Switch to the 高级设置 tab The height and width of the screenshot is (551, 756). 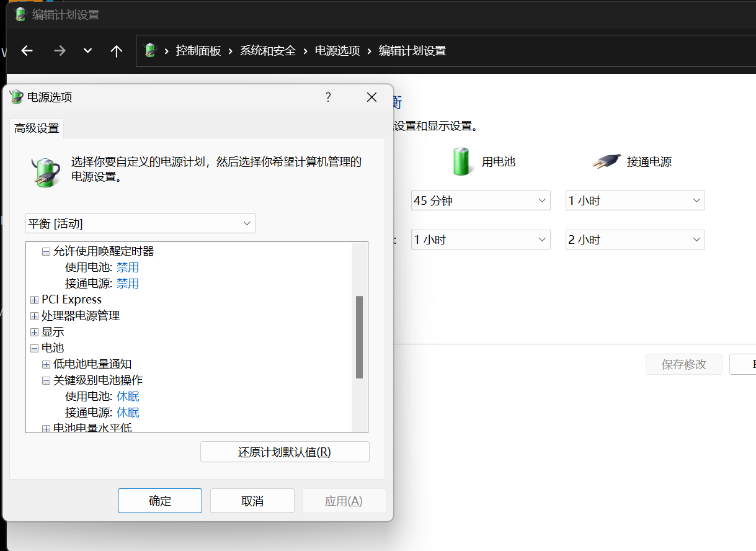point(37,128)
